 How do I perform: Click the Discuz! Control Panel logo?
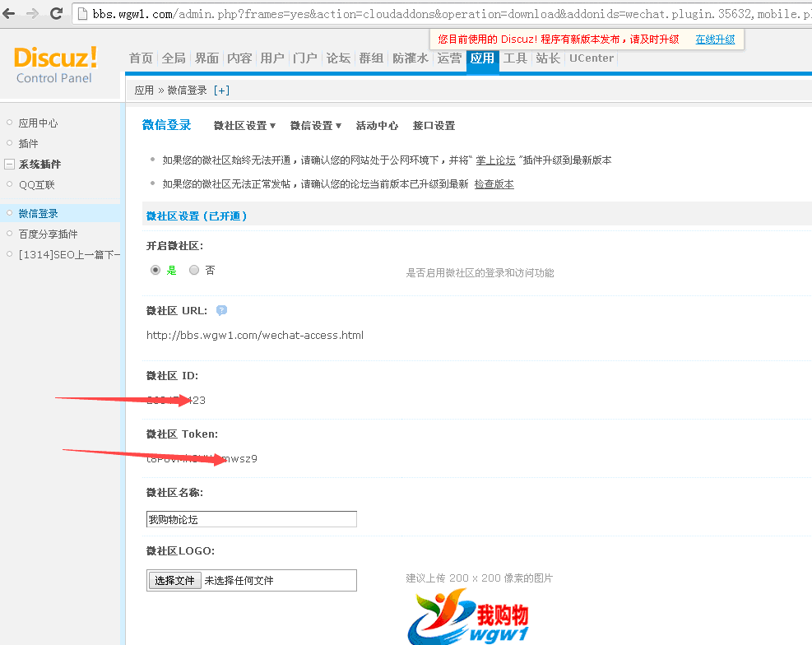[55, 65]
